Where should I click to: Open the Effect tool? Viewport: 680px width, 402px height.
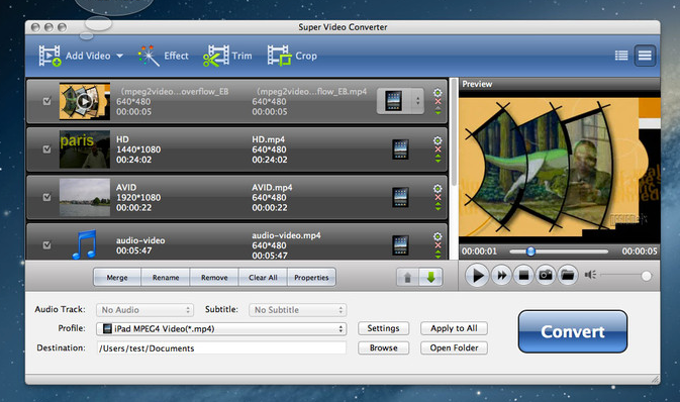tap(163, 56)
